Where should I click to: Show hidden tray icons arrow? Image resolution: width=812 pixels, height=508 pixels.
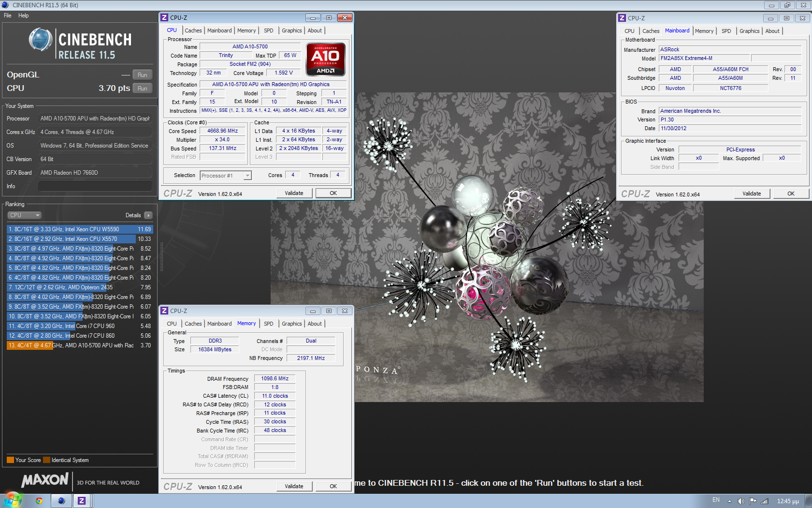[729, 501]
